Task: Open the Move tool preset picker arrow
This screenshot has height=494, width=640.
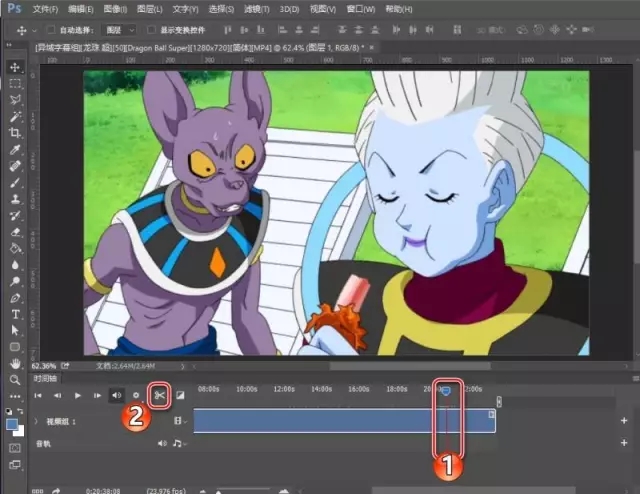Action: 34,30
